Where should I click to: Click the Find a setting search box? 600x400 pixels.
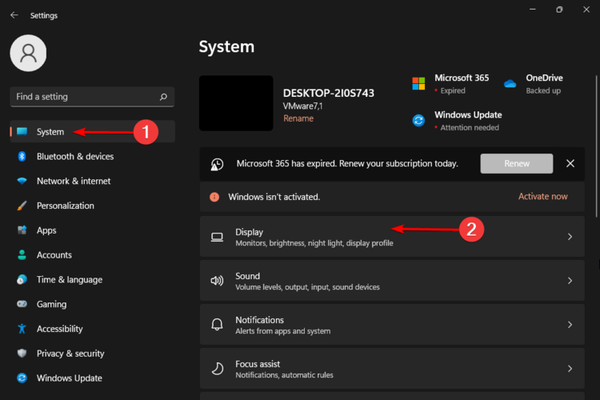click(x=92, y=97)
